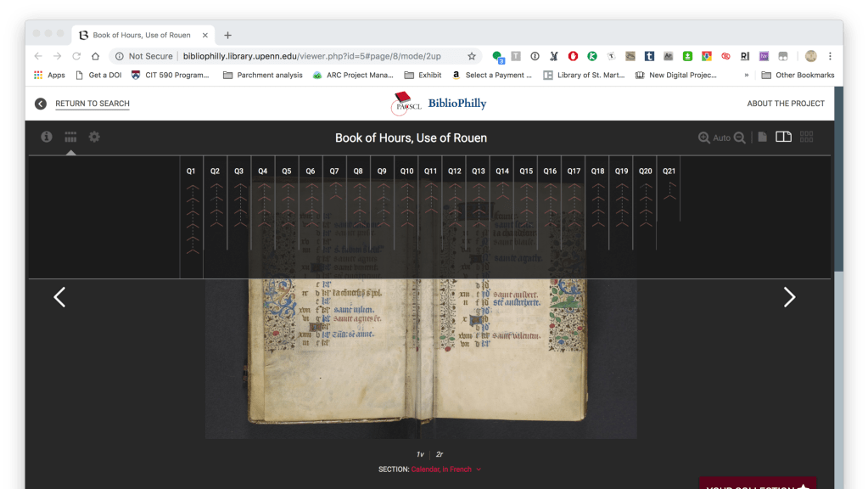The height and width of the screenshot is (489, 868).
Task: Click the back arrow beside Return to Search
Action: (x=41, y=104)
